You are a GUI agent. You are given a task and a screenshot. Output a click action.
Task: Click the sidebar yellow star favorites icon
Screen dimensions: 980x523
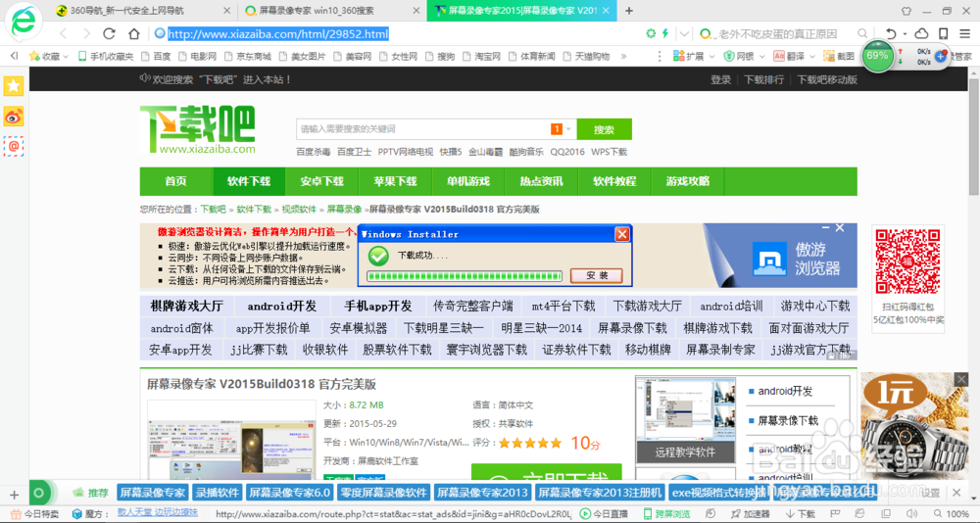(14, 85)
